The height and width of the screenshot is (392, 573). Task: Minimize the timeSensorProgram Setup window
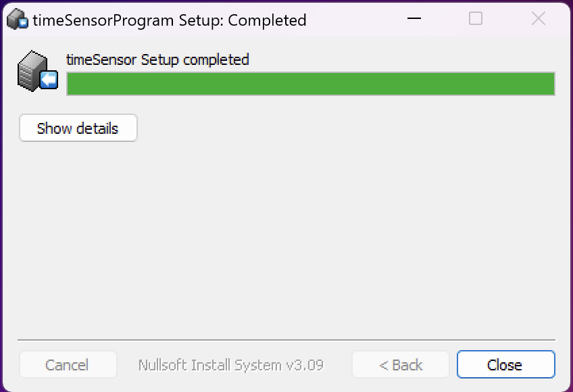click(x=414, y=18)
